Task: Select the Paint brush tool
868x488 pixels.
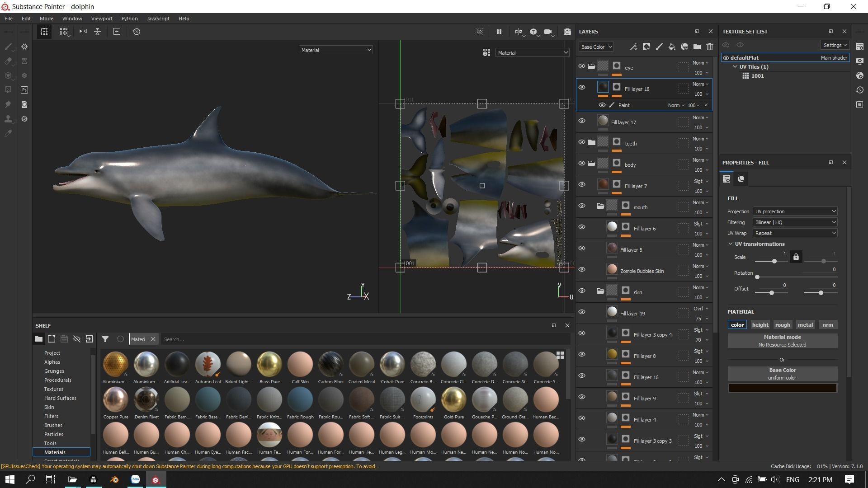Action: point(8,47)
